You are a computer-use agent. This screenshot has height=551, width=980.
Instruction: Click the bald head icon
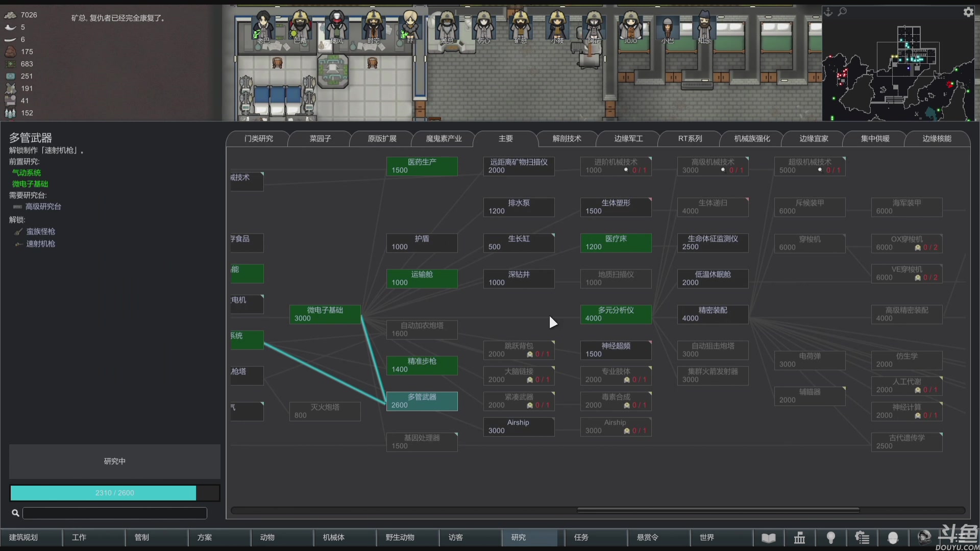coord(893,538)
